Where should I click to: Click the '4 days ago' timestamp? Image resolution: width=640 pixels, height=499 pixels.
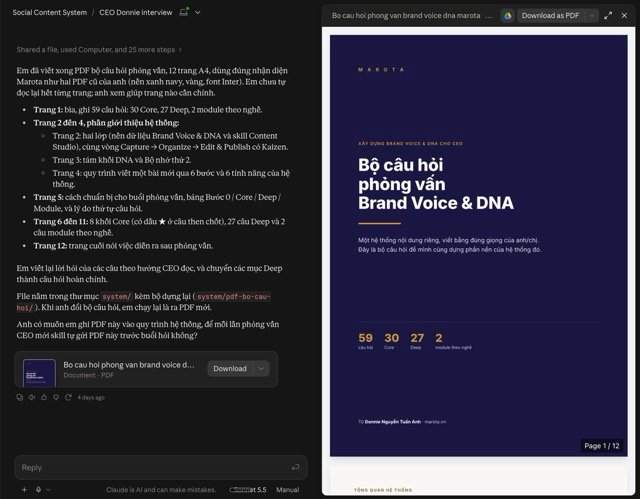(91, 397)
